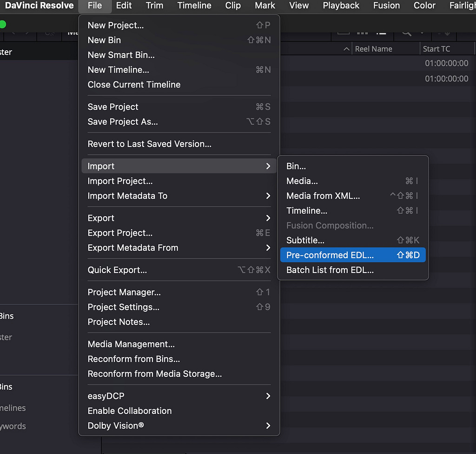The image size is (476, 454).
Task: Choose Reconform from Media Storage...
Action: [179, 374]
